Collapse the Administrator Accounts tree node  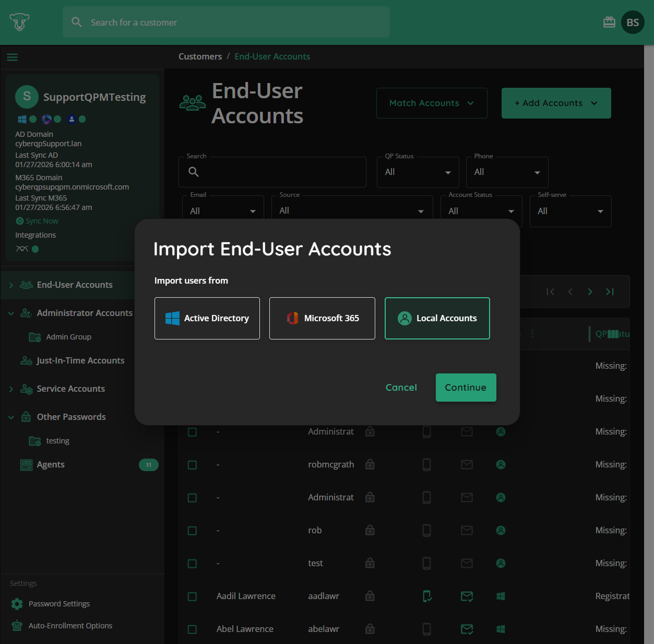(x=11, y=313)
